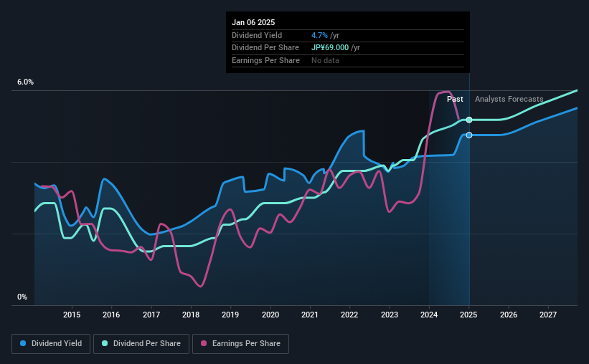Screen dimensions: 589x364
Task: Click the 2027 x-axis label
Action: click(x=548, y=315)
